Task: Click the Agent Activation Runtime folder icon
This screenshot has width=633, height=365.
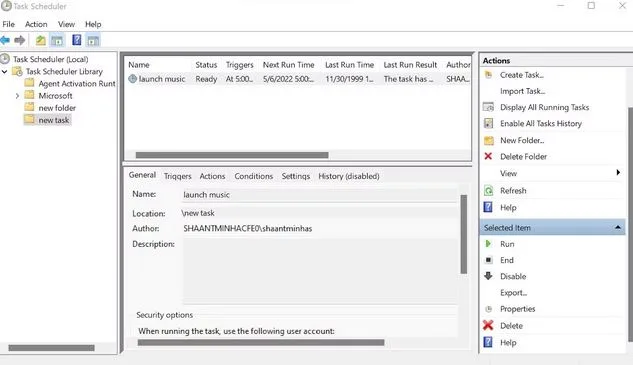Action: pos(29,83)
